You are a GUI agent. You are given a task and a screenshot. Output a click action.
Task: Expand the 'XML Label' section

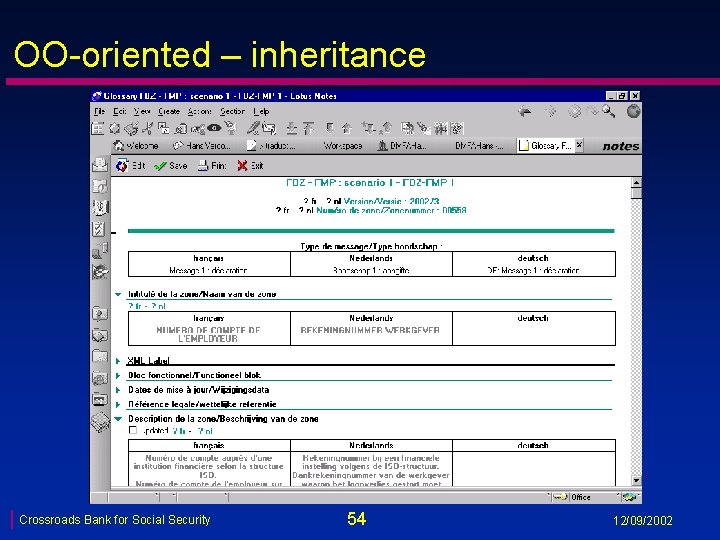point(118,361)
